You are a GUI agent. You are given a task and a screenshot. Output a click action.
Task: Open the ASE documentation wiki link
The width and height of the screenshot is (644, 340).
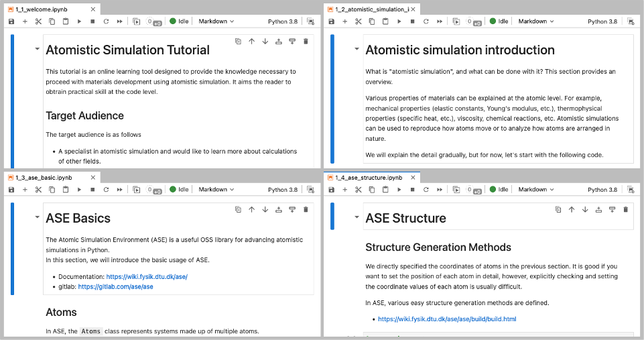147,276
